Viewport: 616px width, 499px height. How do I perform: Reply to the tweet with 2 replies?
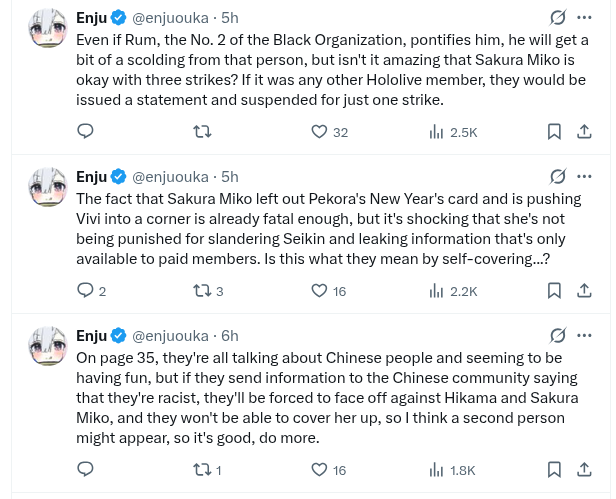pos(86,291)
